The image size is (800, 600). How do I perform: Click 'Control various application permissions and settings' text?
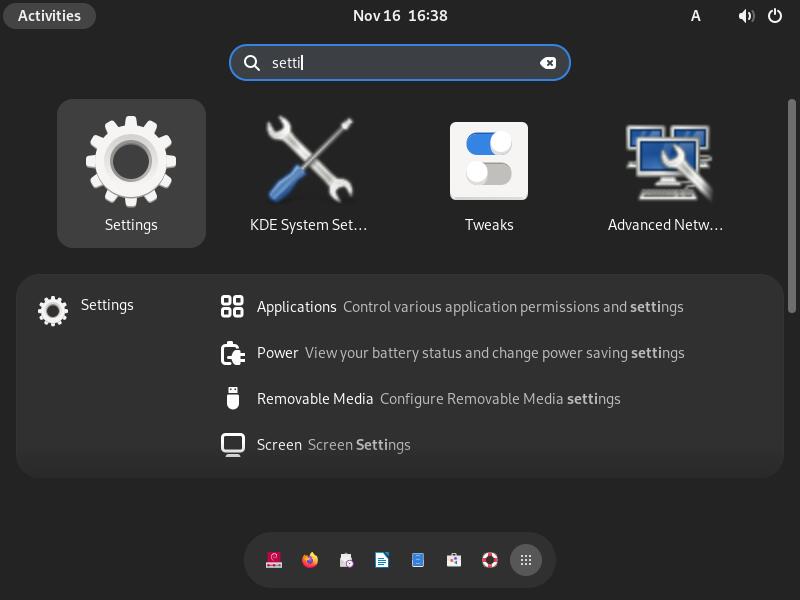513,307
